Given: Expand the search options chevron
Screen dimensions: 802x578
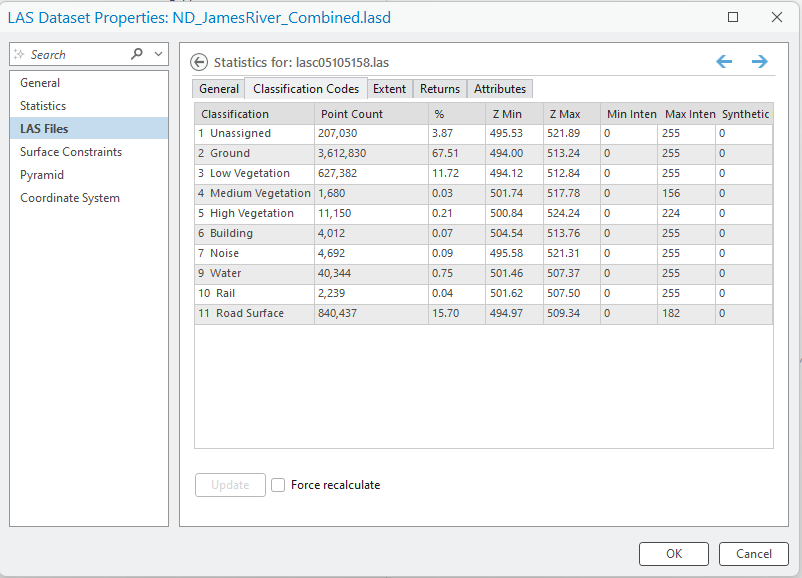Looking at the screenshot, I should click(158, 55).
